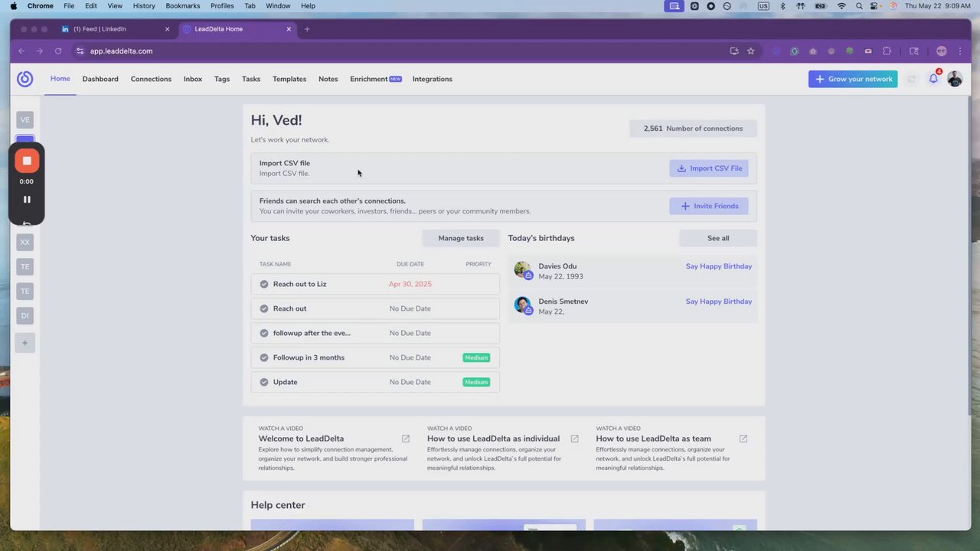Select the DI workspace in sidebar
Screen dimensions: 980x551
click(x=25, y=315)
